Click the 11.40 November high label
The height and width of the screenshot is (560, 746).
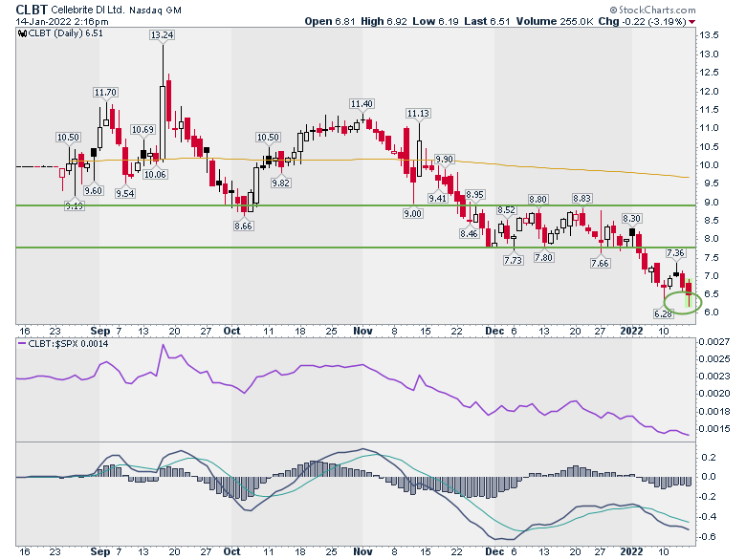pyautogui.click(x=362, y=103)
